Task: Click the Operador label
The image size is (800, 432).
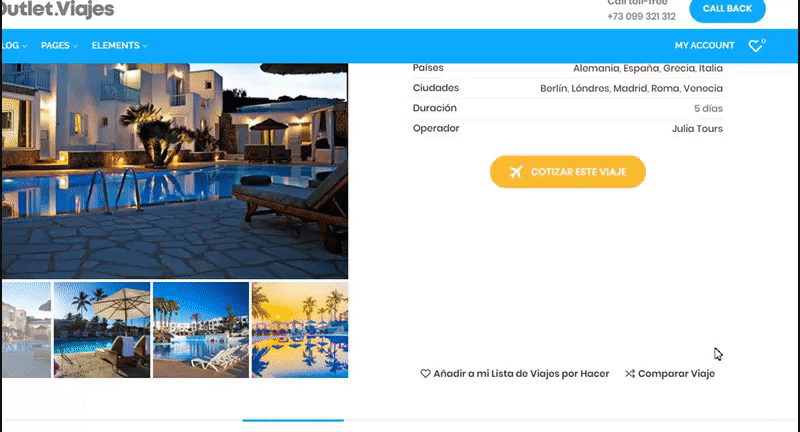Action: coord(436,129)
